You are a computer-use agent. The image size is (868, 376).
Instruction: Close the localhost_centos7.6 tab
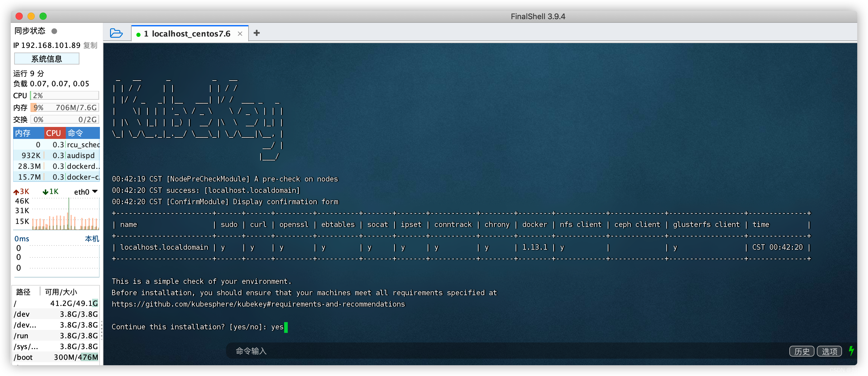[240, 34]
